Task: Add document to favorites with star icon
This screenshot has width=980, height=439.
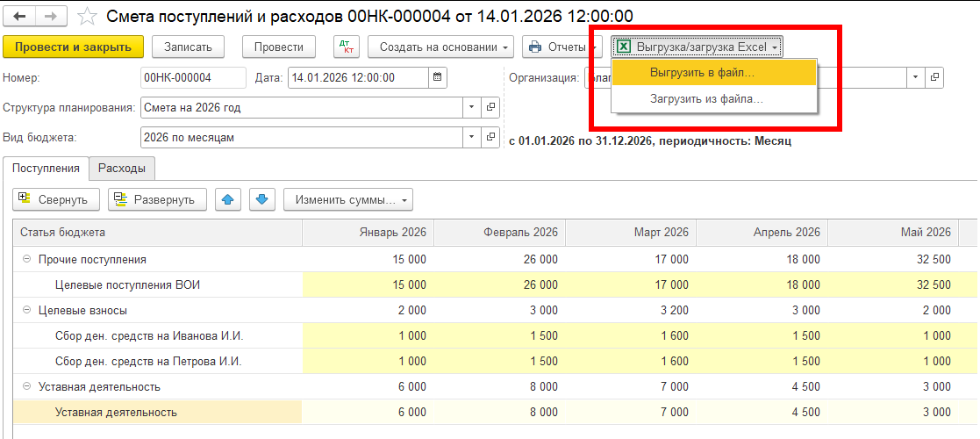Action: [86, 17]
